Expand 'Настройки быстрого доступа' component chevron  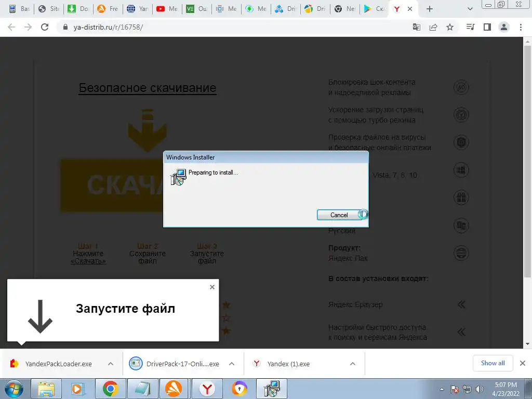[461, 332]
